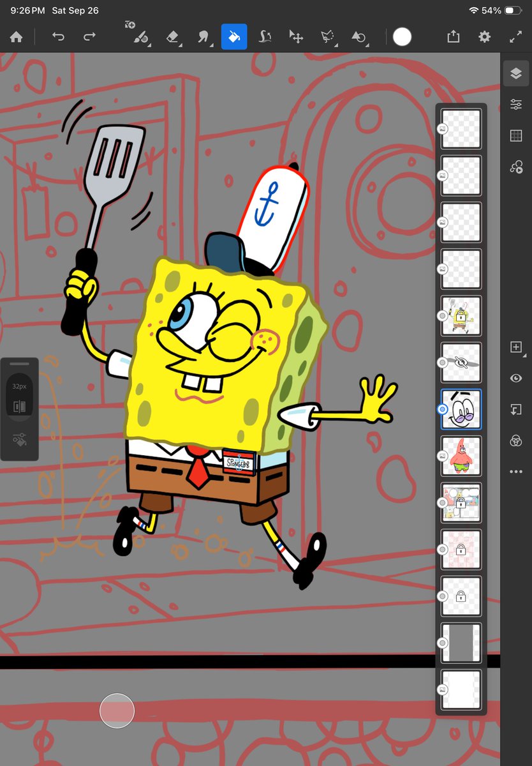Tap the battery 54% indicator
The image size is (532, 766).
[x=501, y=11]
